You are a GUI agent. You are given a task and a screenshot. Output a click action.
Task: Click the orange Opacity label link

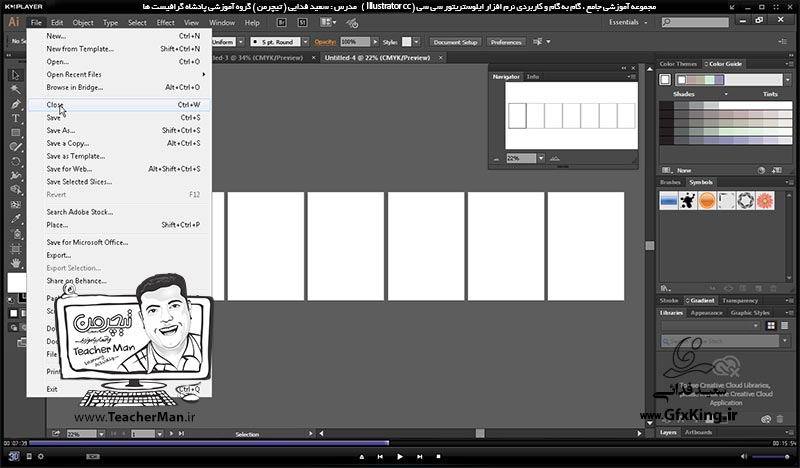(x=325, y=42)
